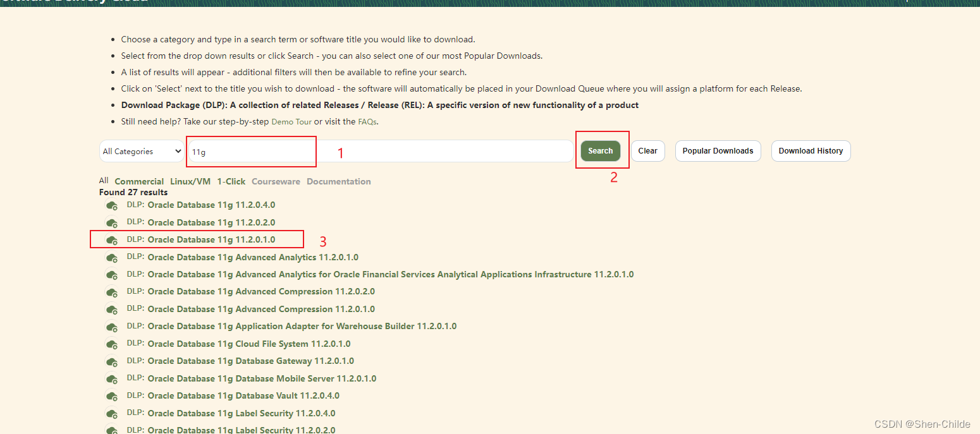The image size is (980, 434).
Task: Select the Linux/VM filter tab
Action: (x=190, y=181)
